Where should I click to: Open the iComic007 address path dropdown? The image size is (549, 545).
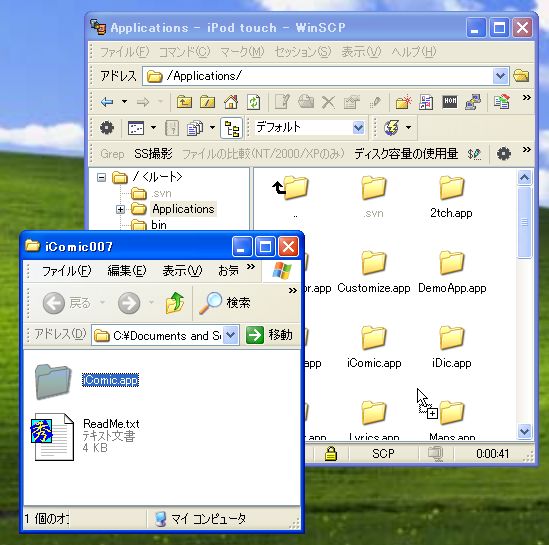(230, 335)
